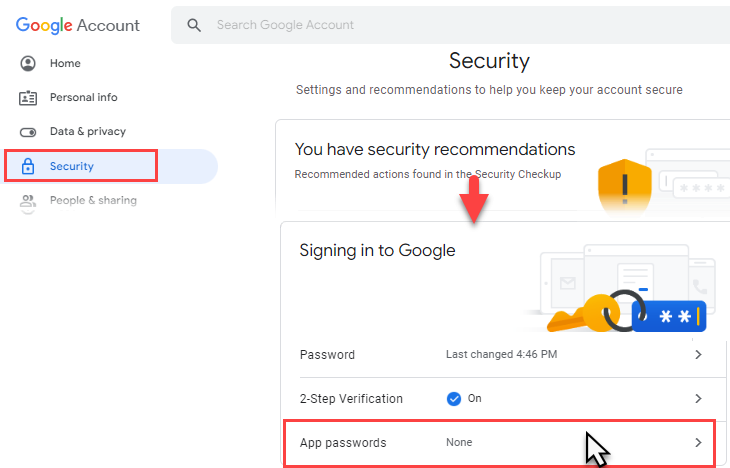Click the orange warning shield icon
The image size is (730, 468).
(x=625, y=185)
